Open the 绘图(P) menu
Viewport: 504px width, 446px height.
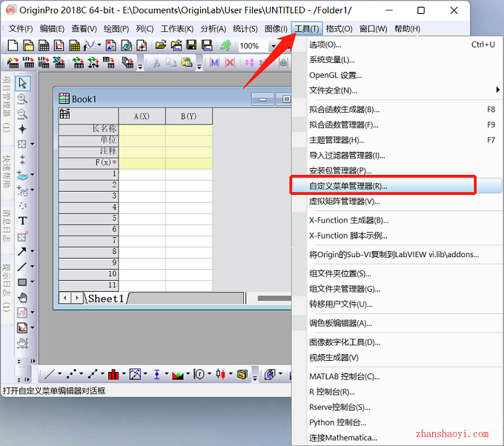pyautogui.click(x=116, y=29)
